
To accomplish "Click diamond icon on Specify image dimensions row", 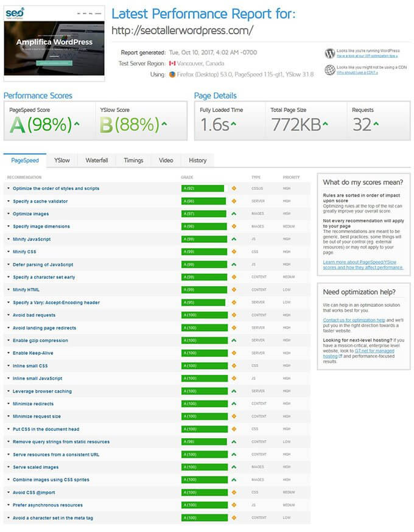I will coord(234,226).
